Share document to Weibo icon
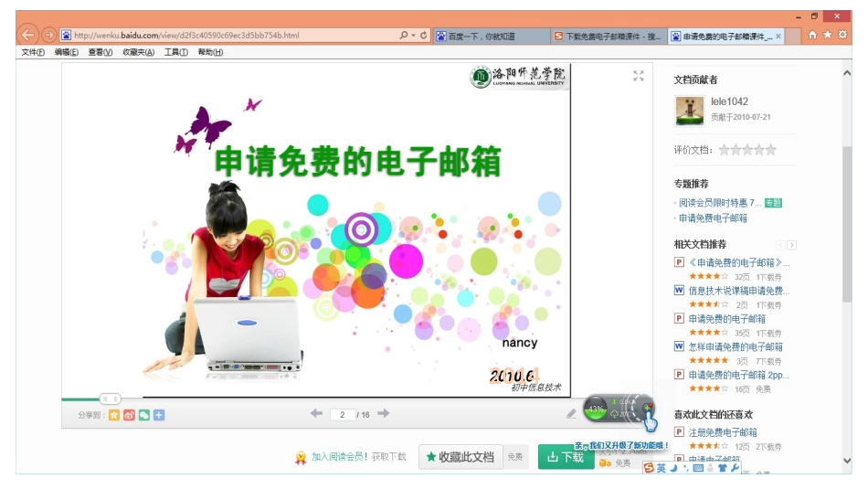The width and height of the screenshot is (868, 489). (129, 415)
